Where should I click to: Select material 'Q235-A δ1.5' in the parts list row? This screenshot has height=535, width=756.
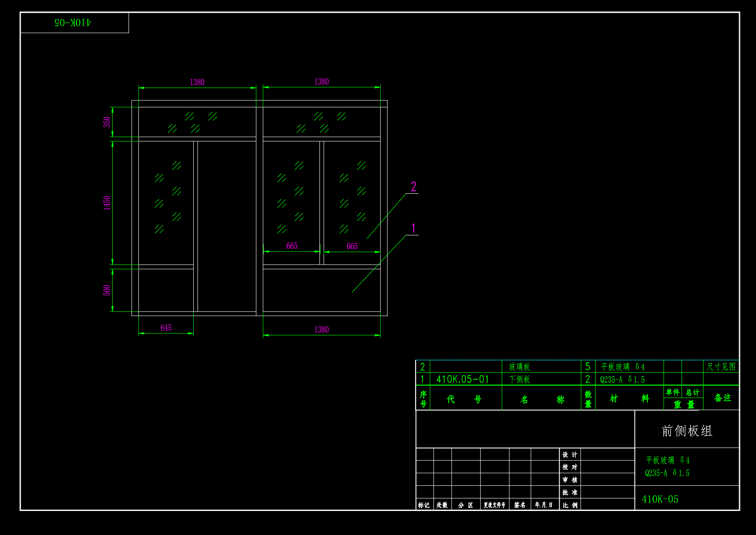[622, 379]
